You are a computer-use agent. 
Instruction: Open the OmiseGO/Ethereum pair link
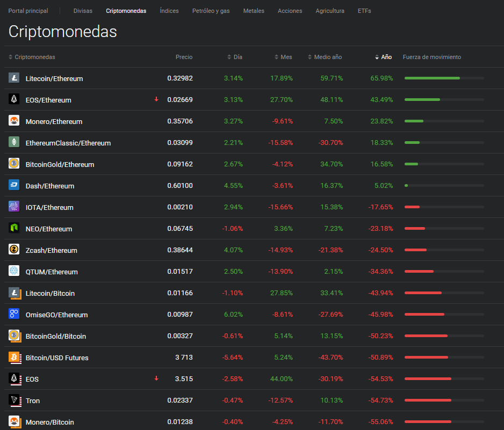click(56, 315)
